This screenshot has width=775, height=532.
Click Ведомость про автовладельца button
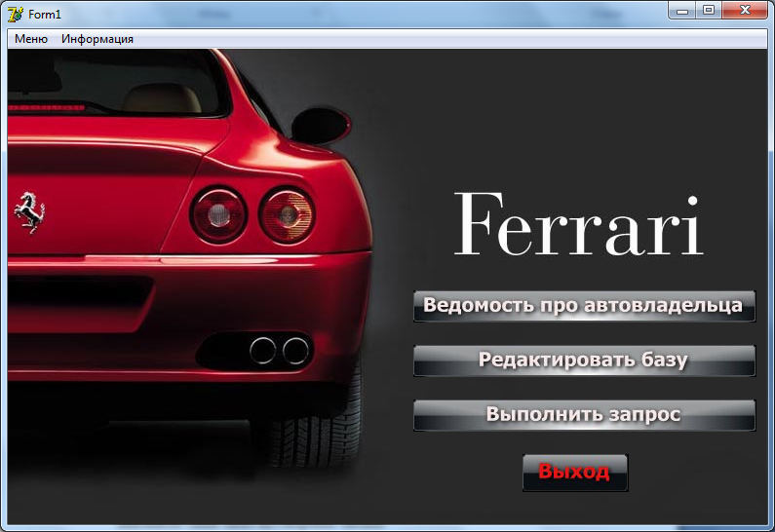pyautogui.click(x=584, y=306)
